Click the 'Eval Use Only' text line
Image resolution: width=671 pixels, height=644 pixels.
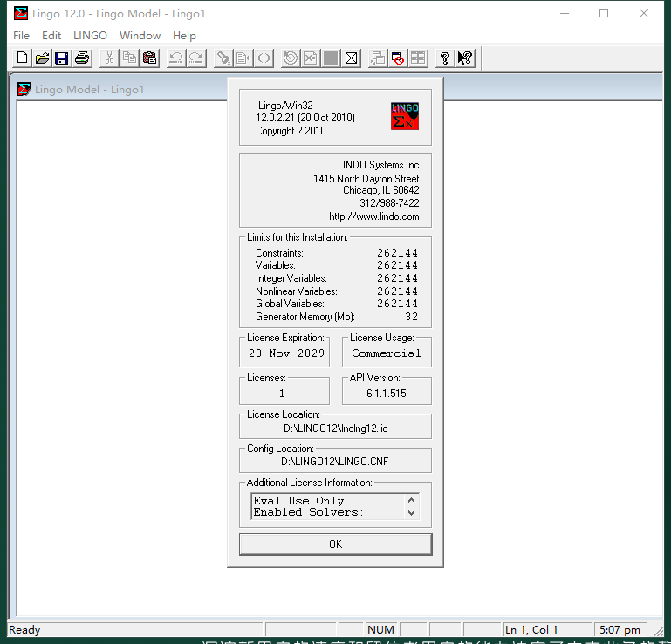tap(298, 501)
